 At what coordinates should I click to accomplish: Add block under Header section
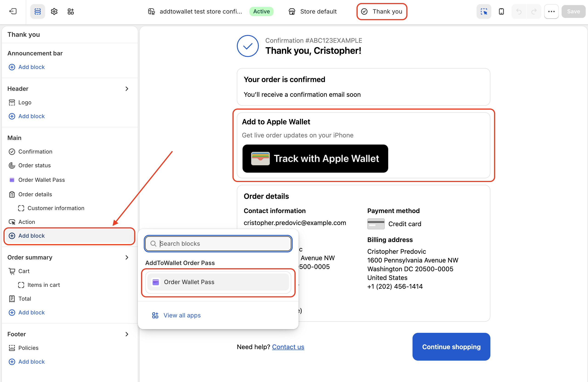tap(27, 116)
